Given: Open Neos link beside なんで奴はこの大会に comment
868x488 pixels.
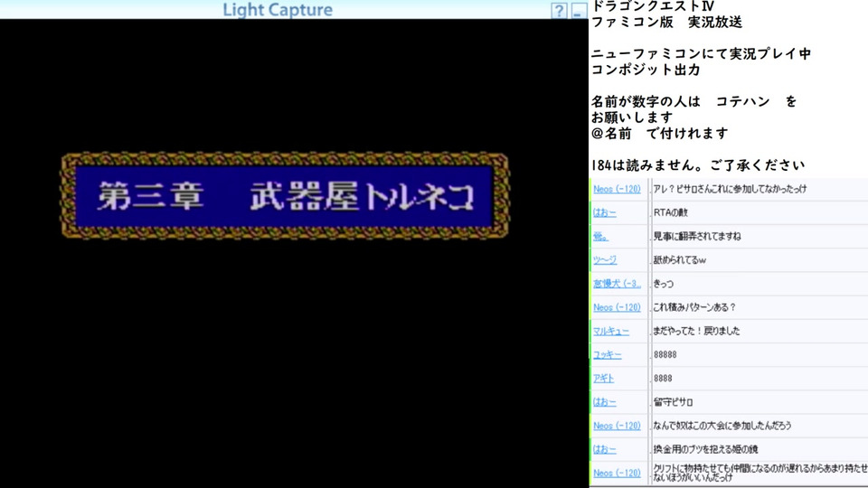Looking at the screenshot, I should coord(617,426).
